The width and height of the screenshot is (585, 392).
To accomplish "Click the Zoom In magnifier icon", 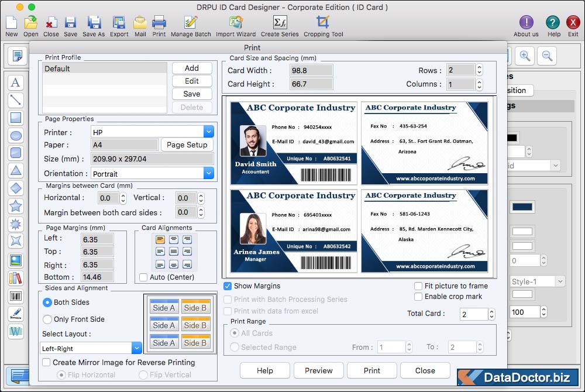I will point(525,56).
